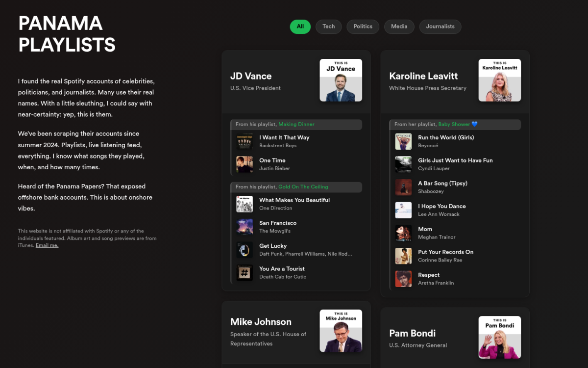
Task: Click the song title I Want It That Way
Action: (x=284, y=138)
